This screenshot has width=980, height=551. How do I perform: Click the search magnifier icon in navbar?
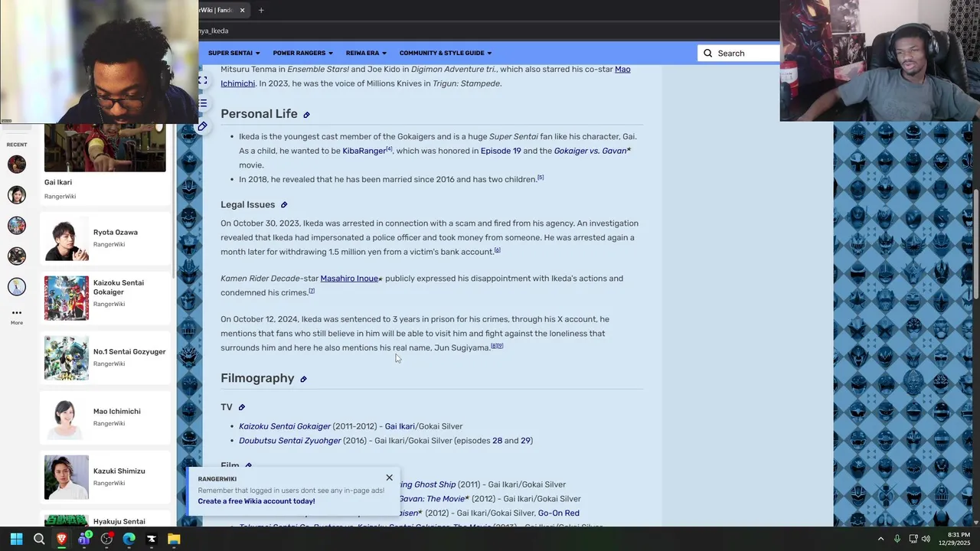coord(708,53)
